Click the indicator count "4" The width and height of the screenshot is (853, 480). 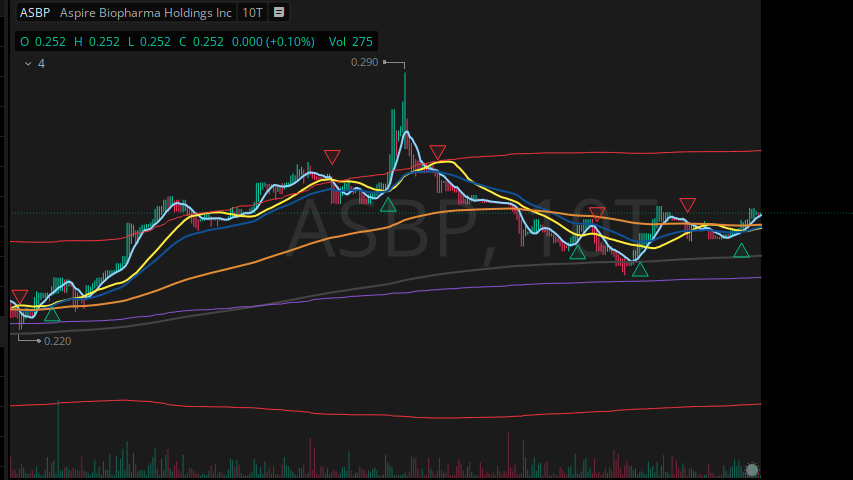point(41,64)
